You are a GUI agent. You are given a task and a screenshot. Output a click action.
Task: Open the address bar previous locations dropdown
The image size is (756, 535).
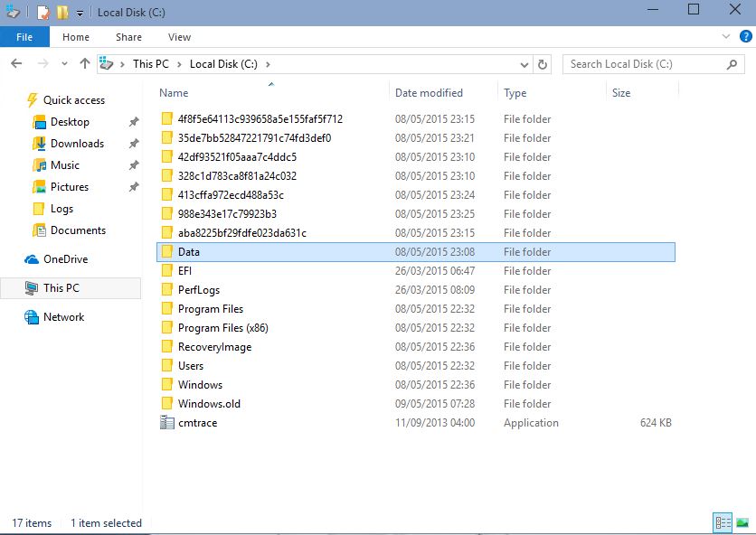[x=524, y=64]
